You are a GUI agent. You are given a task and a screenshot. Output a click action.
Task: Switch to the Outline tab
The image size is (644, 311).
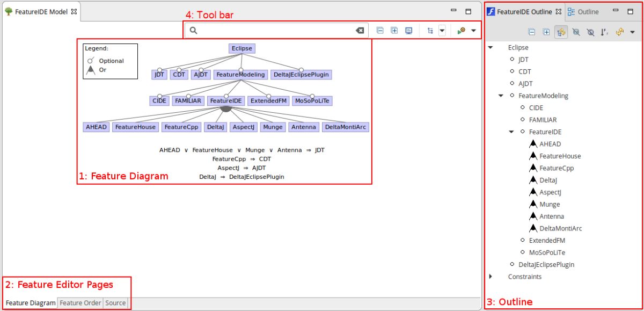583,11
